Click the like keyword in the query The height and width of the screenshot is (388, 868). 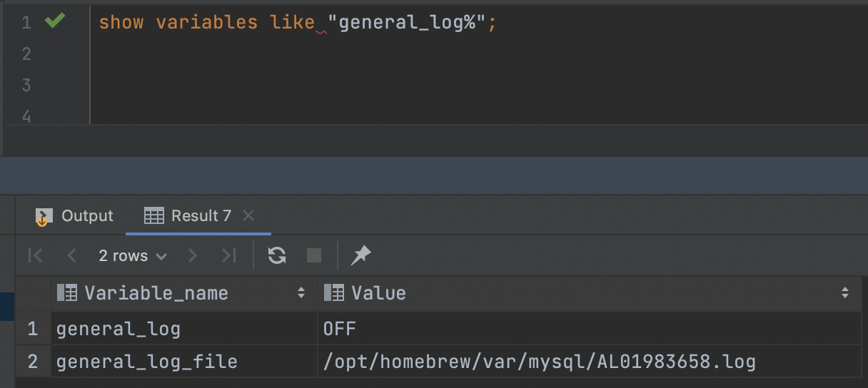(292, 23)
